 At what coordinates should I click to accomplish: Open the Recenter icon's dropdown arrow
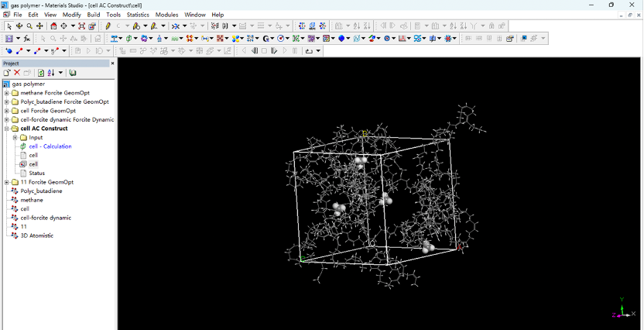[73, 26]
